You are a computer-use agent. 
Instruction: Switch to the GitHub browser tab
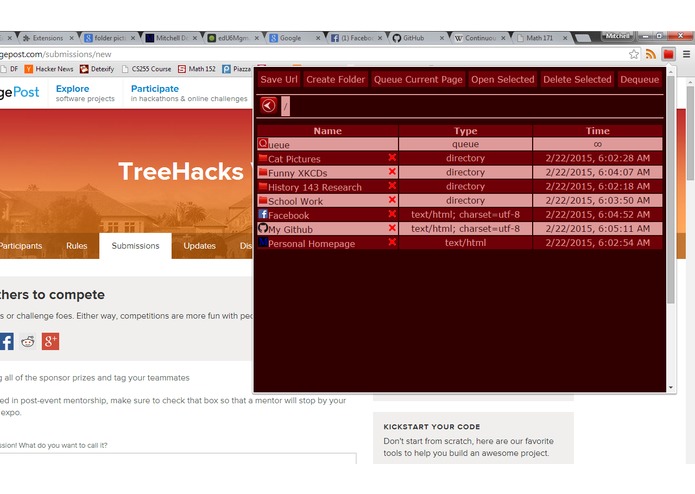pos(418,38)
